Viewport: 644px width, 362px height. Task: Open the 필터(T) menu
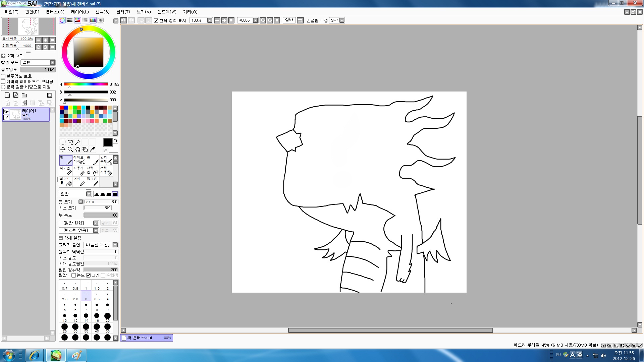point(123,12)
